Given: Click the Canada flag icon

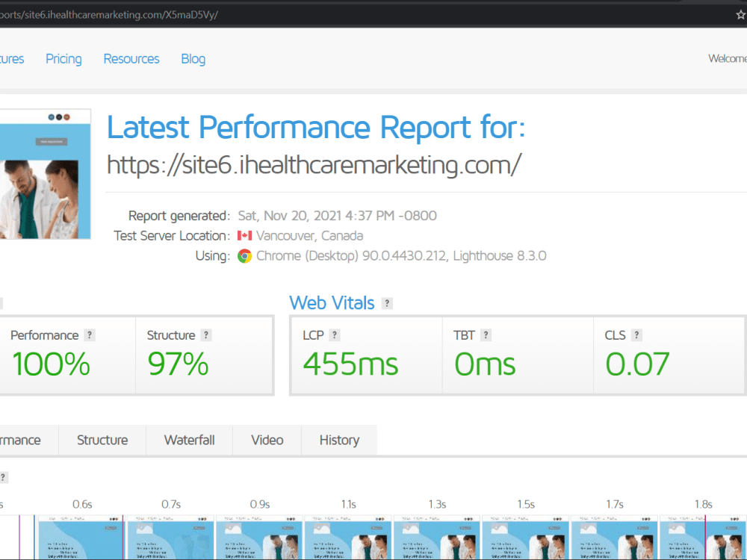Looking at the screenshot, I should click(244, 236).
